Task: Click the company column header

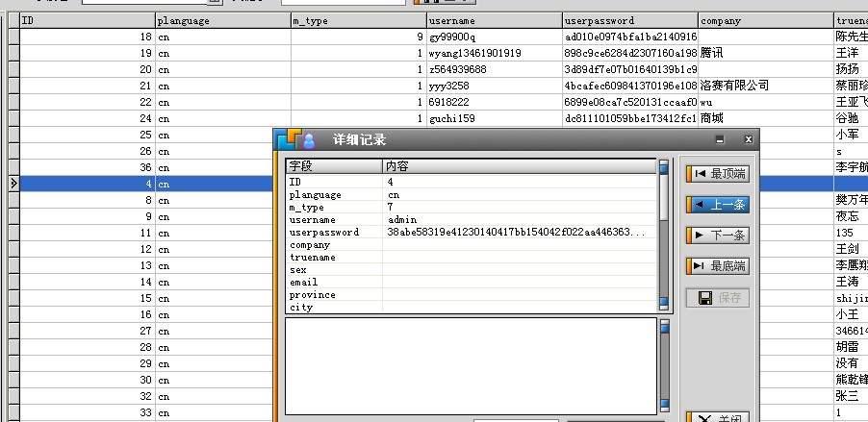Action: [x=765, y=20]
